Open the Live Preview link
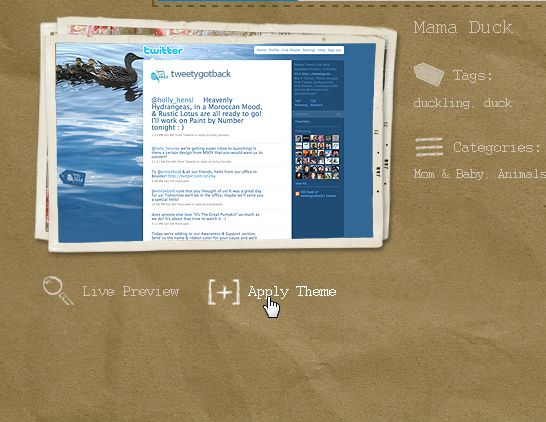546x422 pixels. 131,291
